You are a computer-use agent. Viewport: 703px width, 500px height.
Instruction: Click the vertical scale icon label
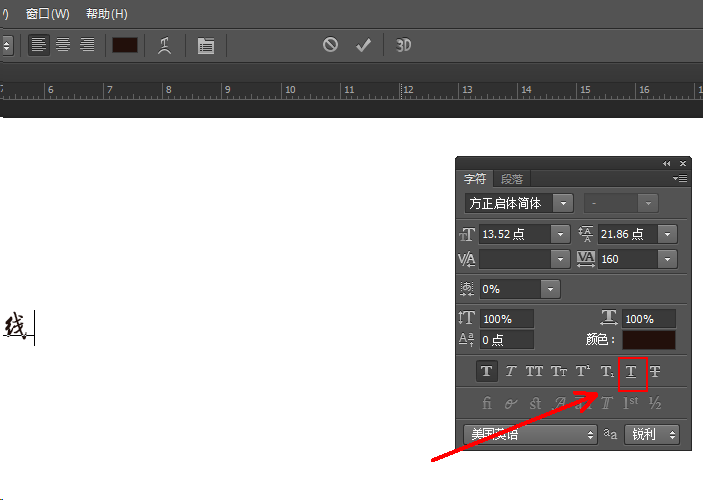tap(467, 318)
